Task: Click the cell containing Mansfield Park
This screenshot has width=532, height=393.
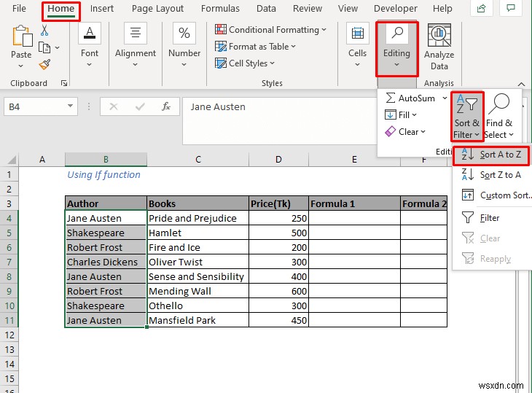Action: [197, 320]
